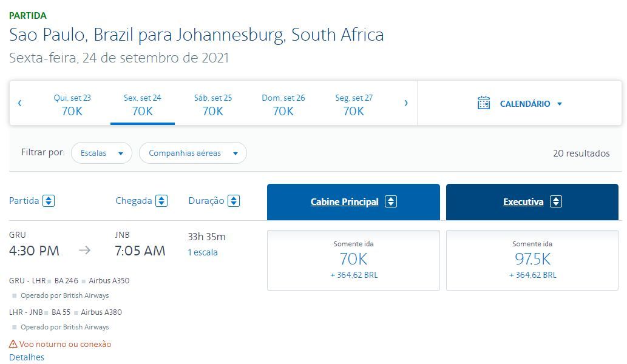Sort Executiva prices icon
Viewport: 627px width, 364px height.
(x=556, y=201)
